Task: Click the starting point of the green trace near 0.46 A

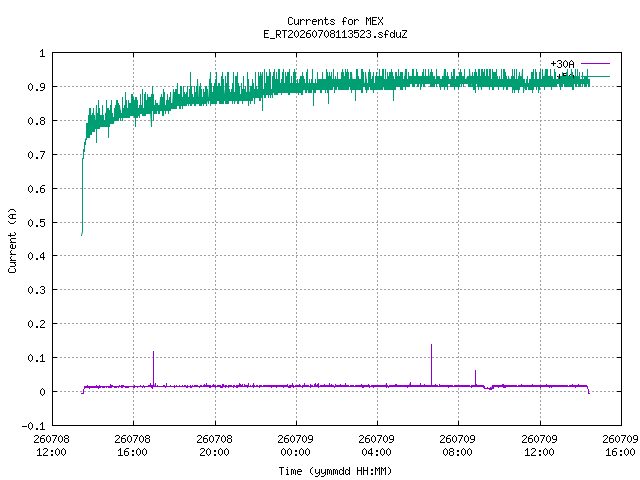Action: pyautogui.click(x=82, y=234)
